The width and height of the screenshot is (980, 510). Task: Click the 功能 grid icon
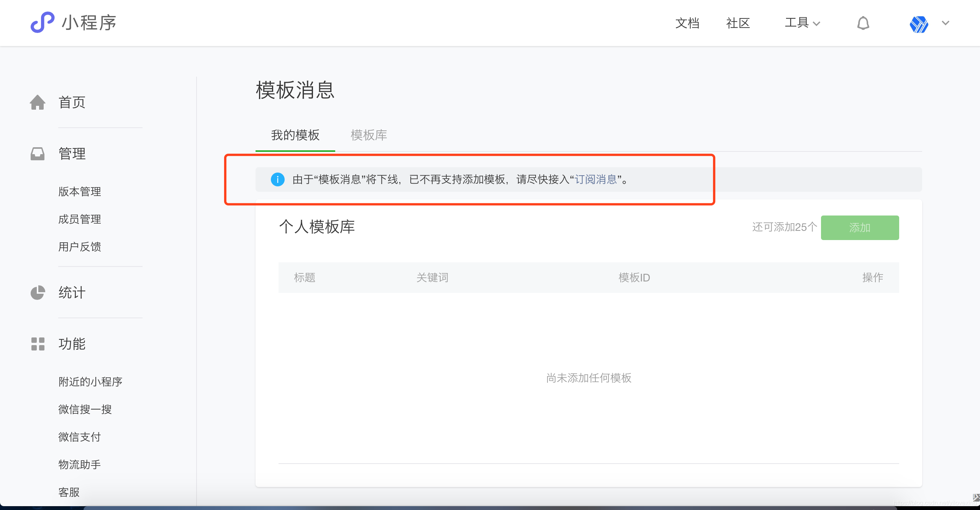pyautogui.click(x=38, y=344)
